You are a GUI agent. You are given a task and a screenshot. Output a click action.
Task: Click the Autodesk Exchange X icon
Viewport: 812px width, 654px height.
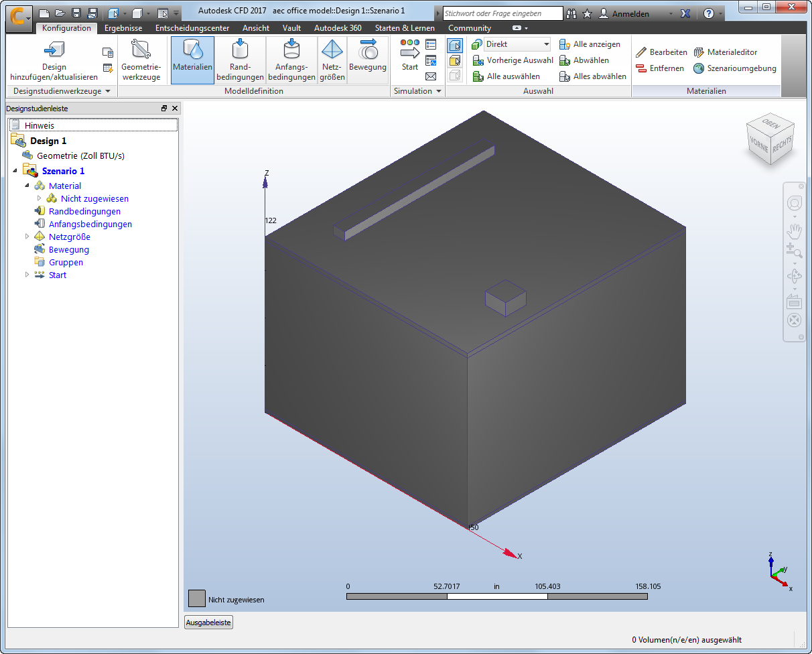click(x=685, y=13)
